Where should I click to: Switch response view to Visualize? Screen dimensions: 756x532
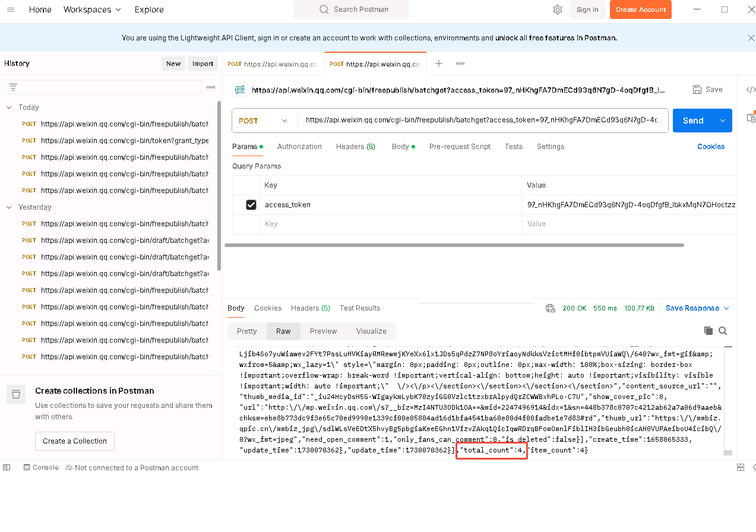click(371, 331)
